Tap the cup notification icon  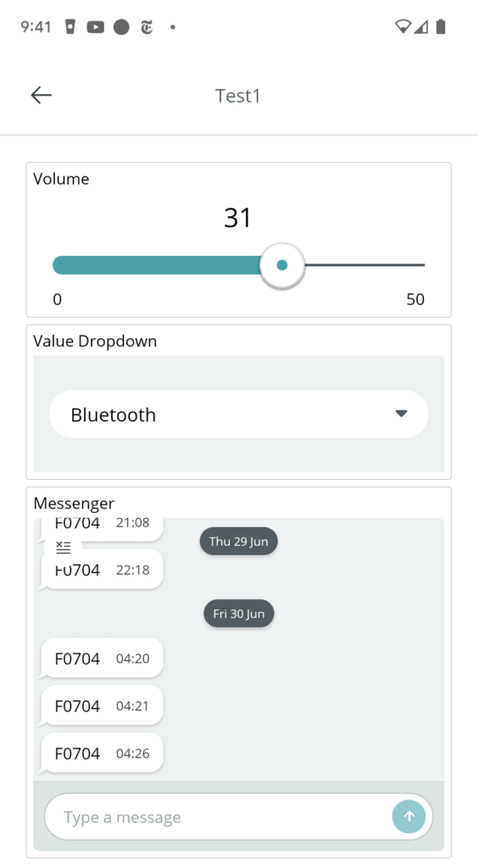pos(70,26)
